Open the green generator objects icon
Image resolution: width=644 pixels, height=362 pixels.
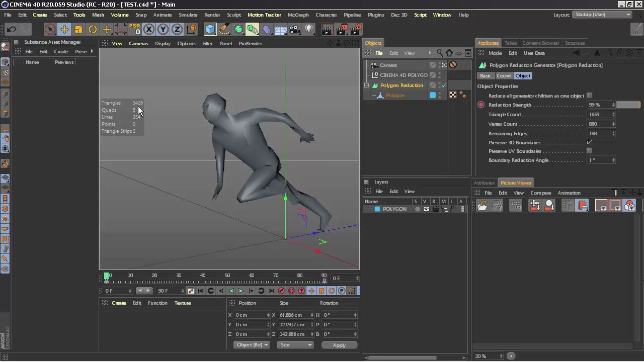pos(238,29)
